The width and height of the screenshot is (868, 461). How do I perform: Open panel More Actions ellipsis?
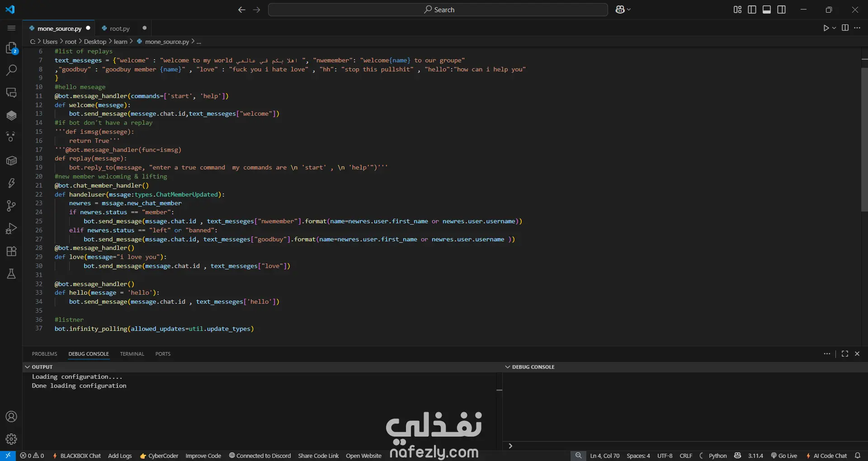[827, 354]
